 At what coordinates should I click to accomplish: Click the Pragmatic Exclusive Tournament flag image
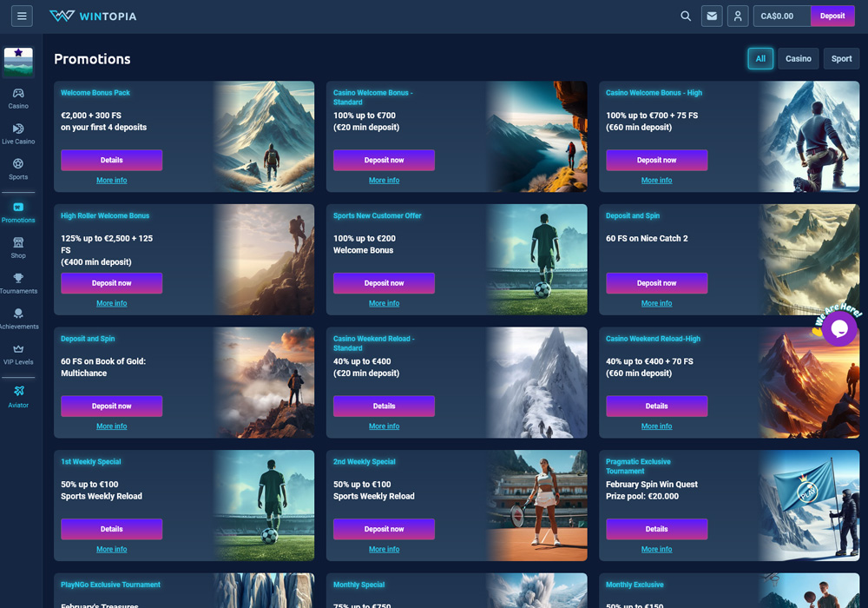(809, 506)
